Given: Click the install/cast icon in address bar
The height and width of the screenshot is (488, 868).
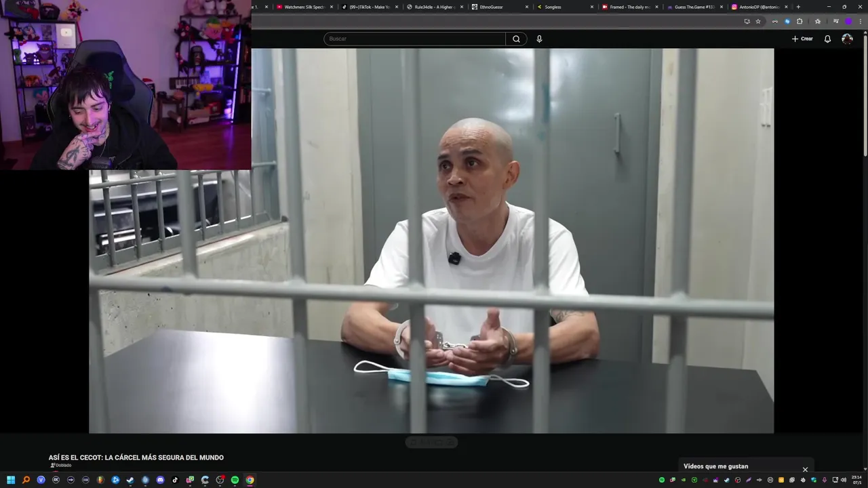Looking at the screenshot, I should [747, 21].
